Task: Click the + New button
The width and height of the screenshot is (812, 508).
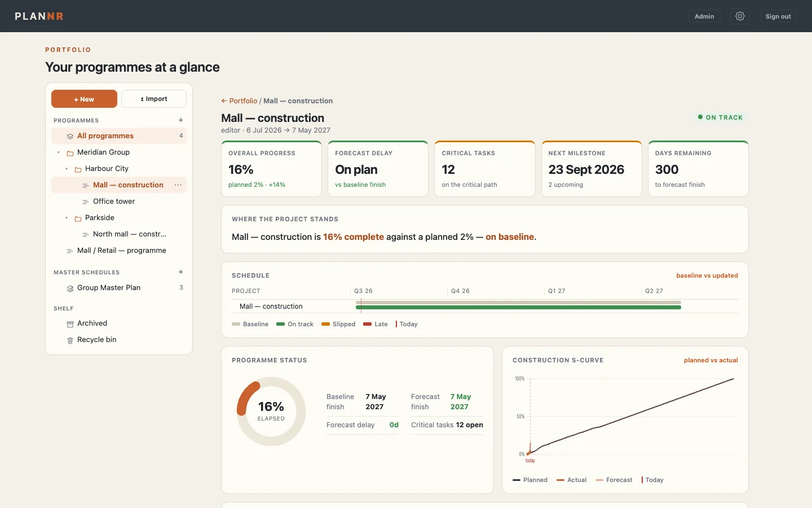Action: 84,99
